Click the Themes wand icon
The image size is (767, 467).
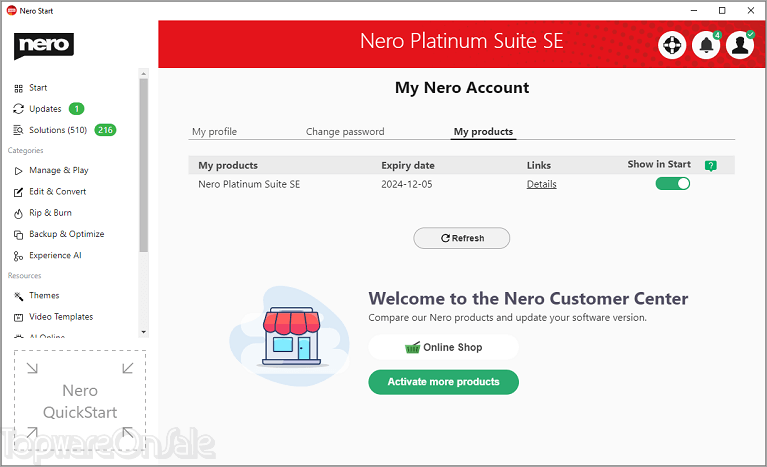[x=19, y=296]
